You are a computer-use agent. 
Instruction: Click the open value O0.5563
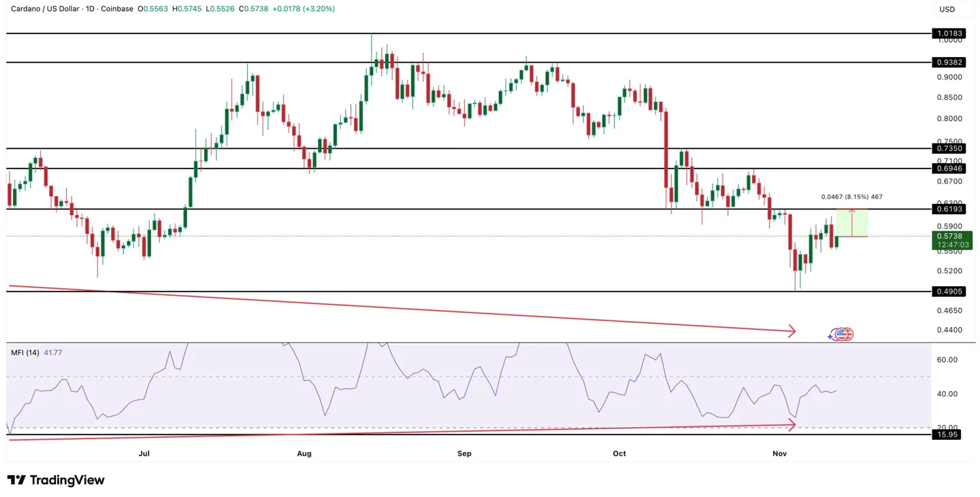pyautogui.click(x=152, y=9)
